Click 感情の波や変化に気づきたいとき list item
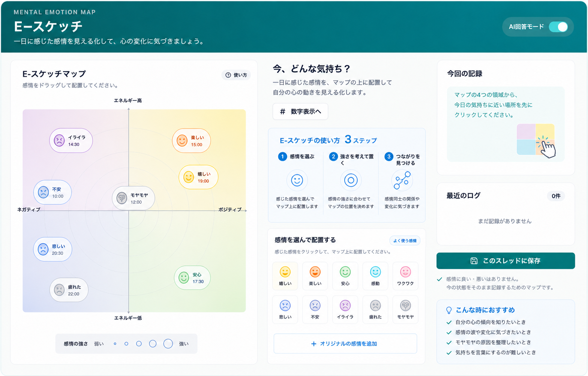This screenshot has width=588, height=376. [x=489, y=332]
